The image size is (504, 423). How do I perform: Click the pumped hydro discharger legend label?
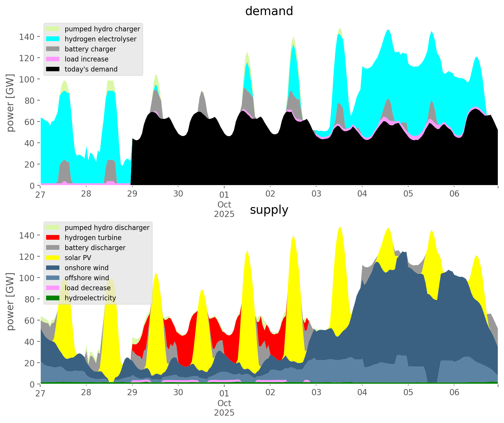click(107, 228)
